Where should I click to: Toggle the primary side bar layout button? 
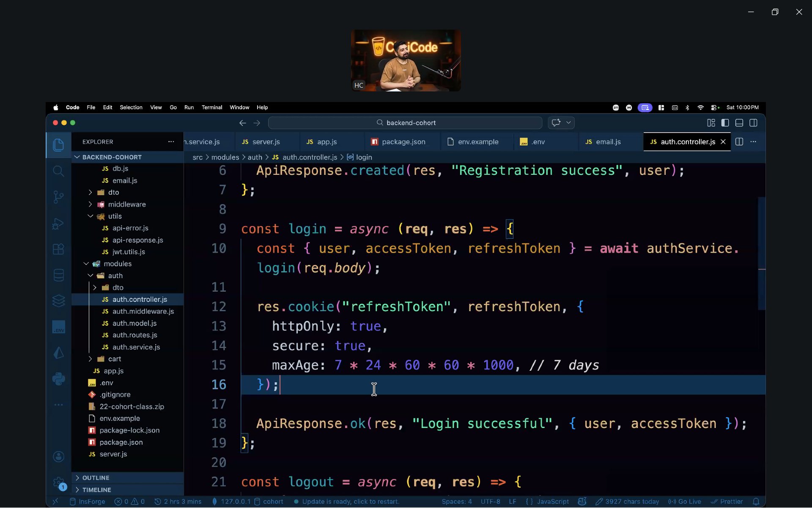(x=725, y=123)
